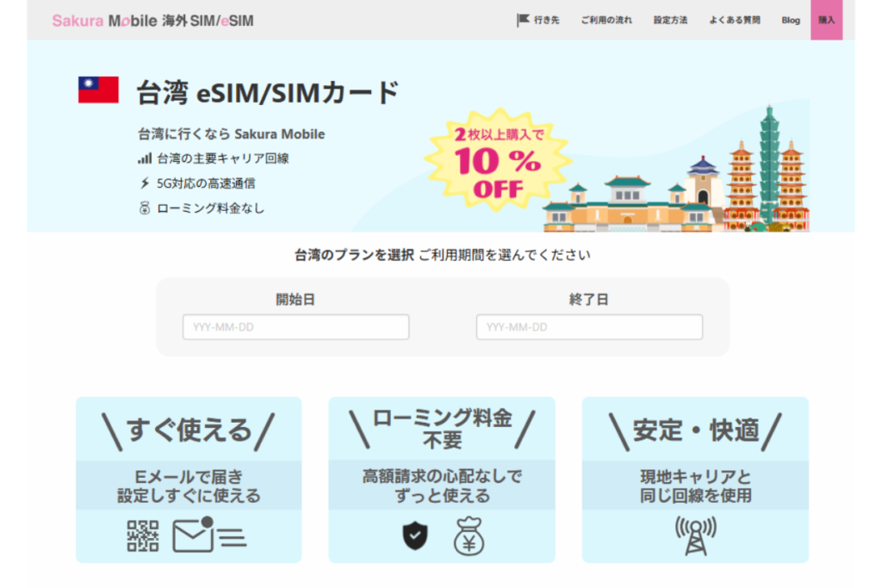Viewport: 882px width, 588px height.
Task: Click the destination flag icon in navigation
Action: 523,21
